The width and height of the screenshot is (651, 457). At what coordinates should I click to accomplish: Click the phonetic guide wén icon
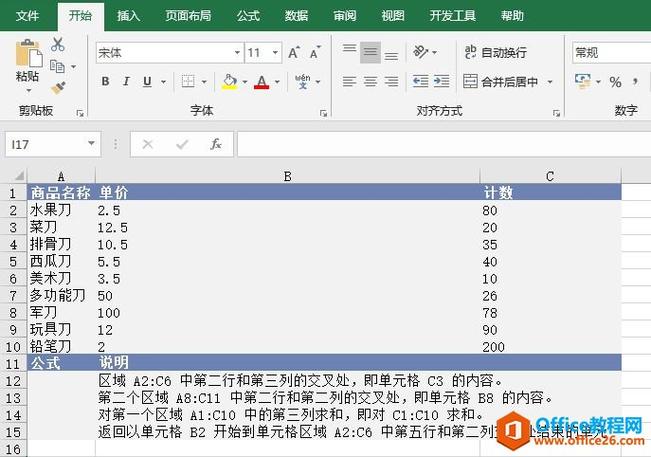tap(303, 81)
